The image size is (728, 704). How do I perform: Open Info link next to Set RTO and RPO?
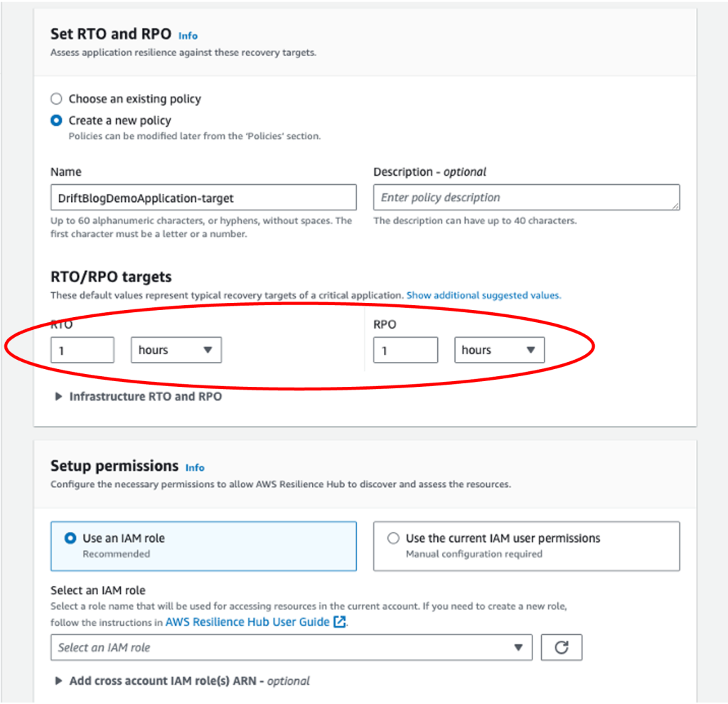click(x=188, y=36)
